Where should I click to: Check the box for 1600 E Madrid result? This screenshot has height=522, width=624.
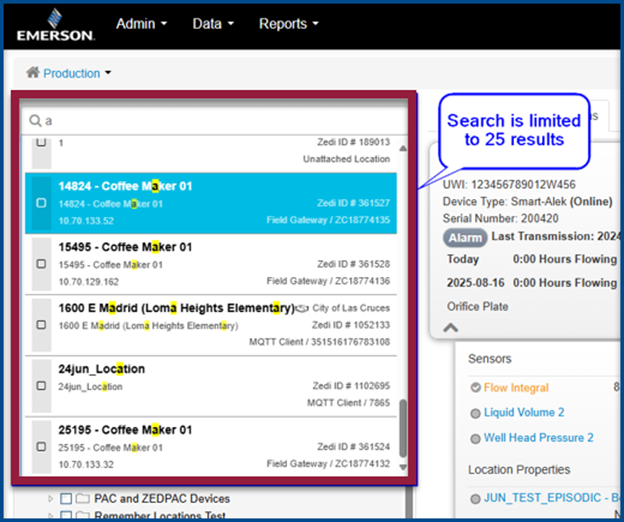point(41,325)
